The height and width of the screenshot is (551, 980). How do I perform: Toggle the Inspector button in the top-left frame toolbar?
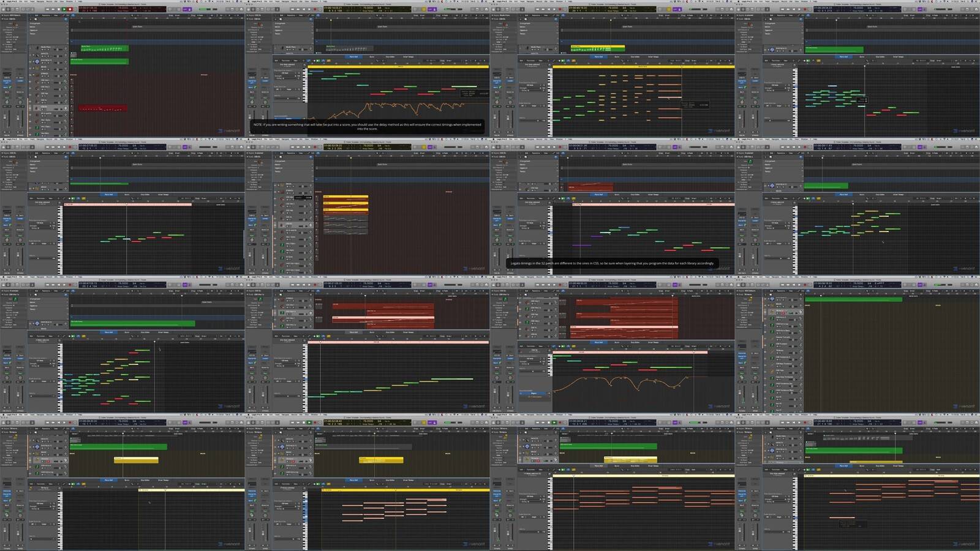point(8,9)
